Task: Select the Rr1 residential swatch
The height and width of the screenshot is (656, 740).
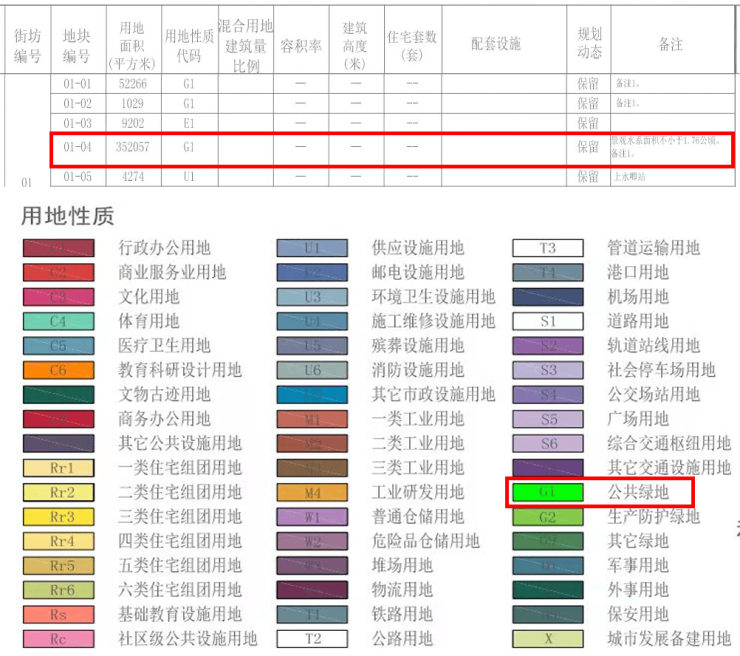Action: pyautogui.click(x=58, y=468)
